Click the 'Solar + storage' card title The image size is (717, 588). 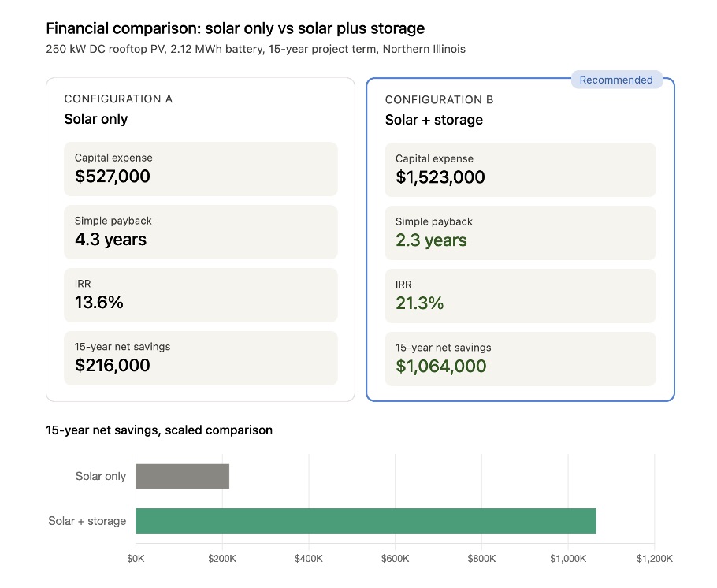[434, 120]
